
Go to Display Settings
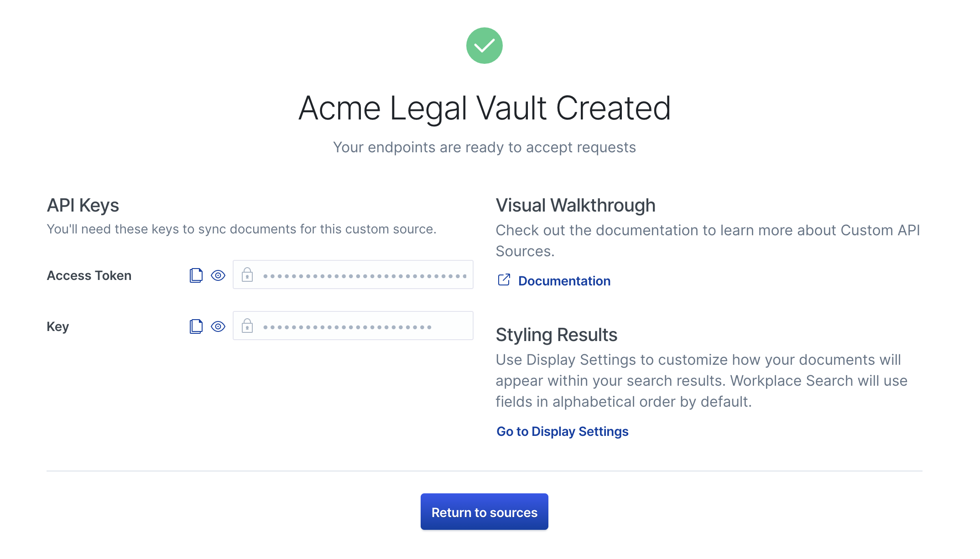[562, 431]
